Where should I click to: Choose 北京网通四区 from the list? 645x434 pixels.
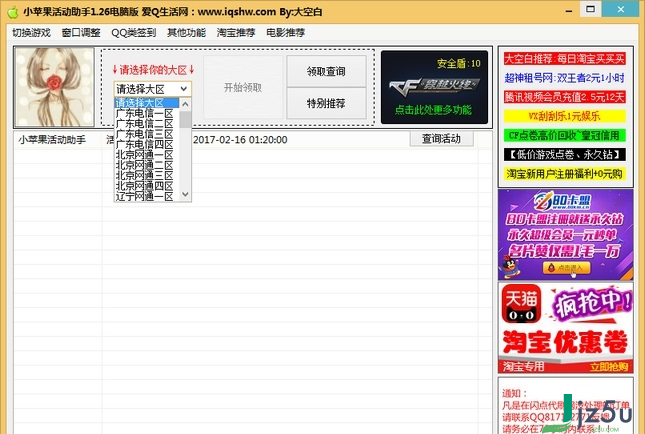[x=146, y=186]
